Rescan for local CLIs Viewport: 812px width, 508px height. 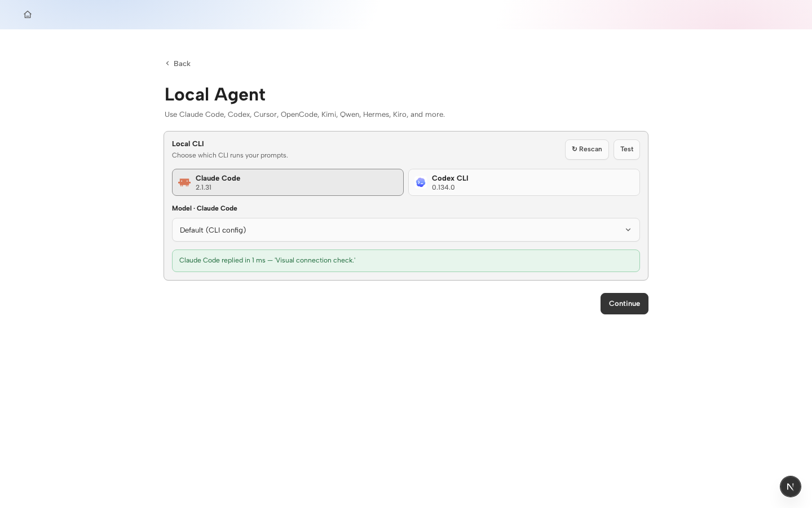587,150
